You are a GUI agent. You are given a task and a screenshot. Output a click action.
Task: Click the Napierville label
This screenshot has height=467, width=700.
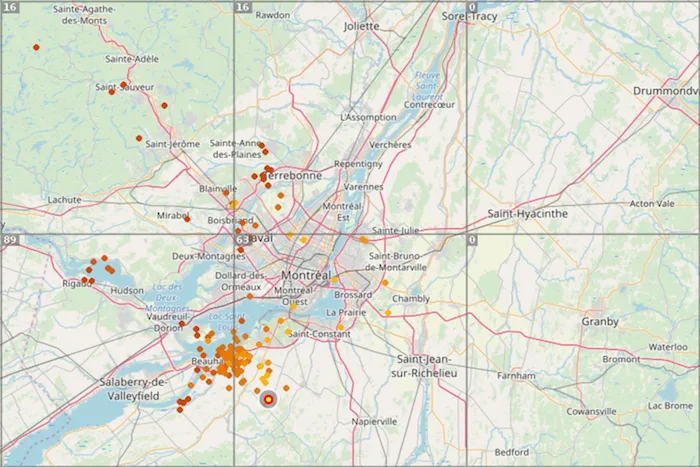[374, 421]
